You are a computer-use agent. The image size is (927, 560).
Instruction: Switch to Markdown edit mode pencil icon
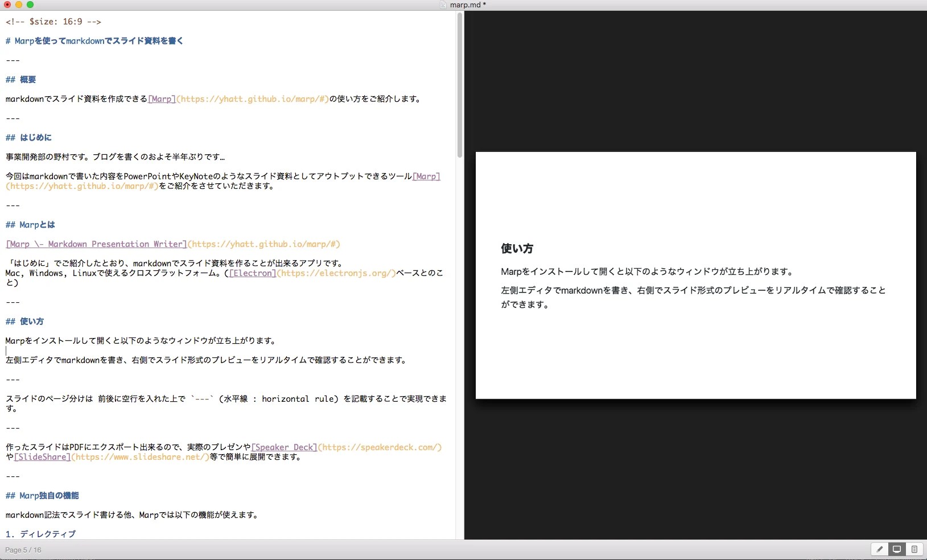click(880, 549)
